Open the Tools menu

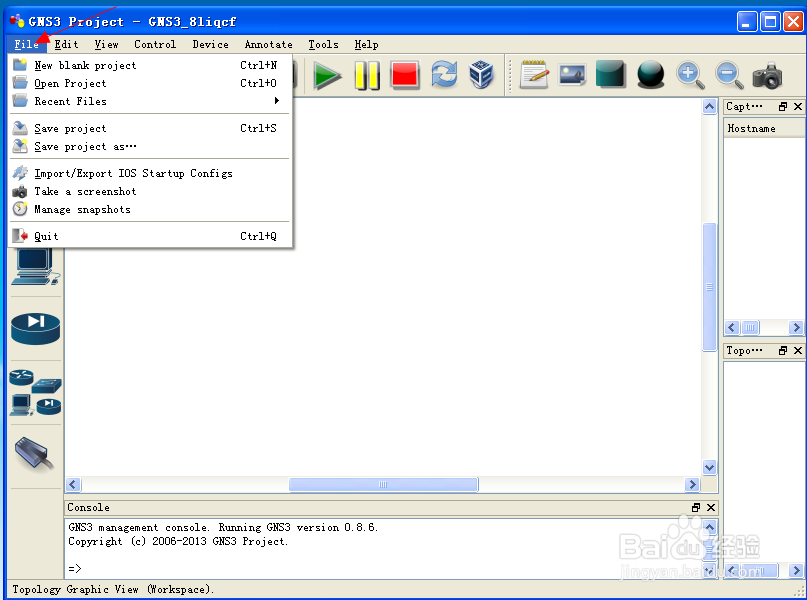pyautogui.click(x=323, y=45)
